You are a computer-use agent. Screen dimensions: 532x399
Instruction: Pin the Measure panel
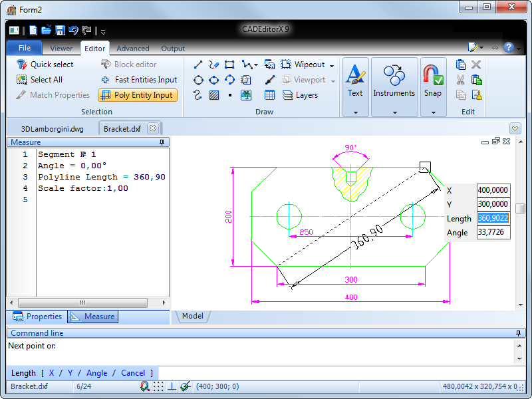(162, 142)
